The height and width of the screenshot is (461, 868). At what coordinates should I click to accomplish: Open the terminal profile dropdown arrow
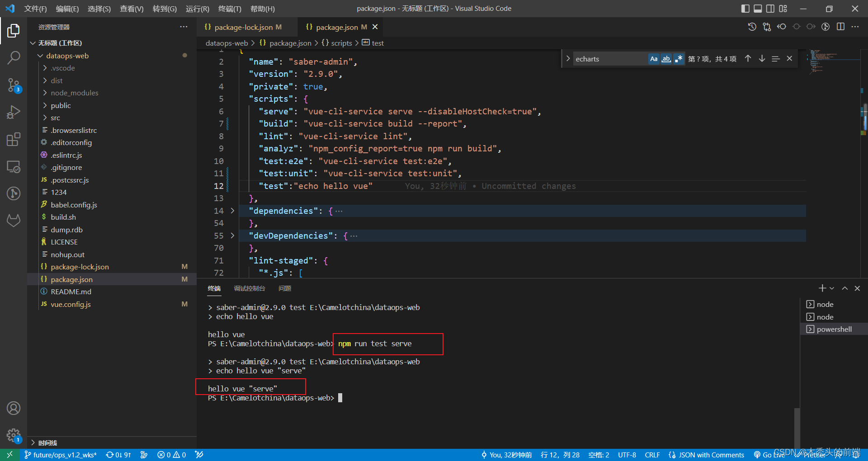click(832, 288)
